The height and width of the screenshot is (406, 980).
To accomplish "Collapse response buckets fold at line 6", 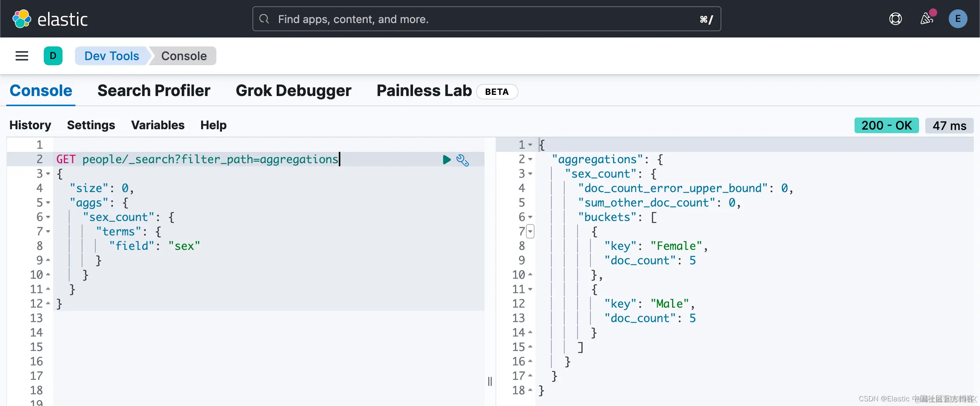I will pos(530,217).
